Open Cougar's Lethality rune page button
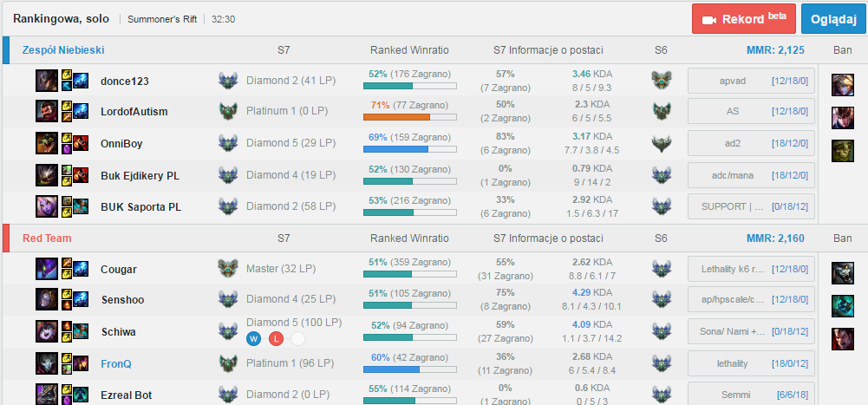Viewport: 868px width, 405px height. pos(751,269)
